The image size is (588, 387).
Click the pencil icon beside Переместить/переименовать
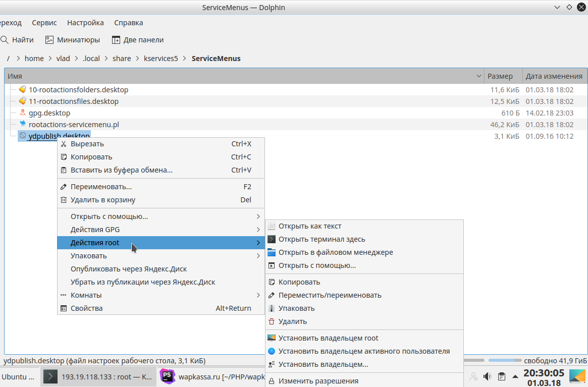point(272,295)
